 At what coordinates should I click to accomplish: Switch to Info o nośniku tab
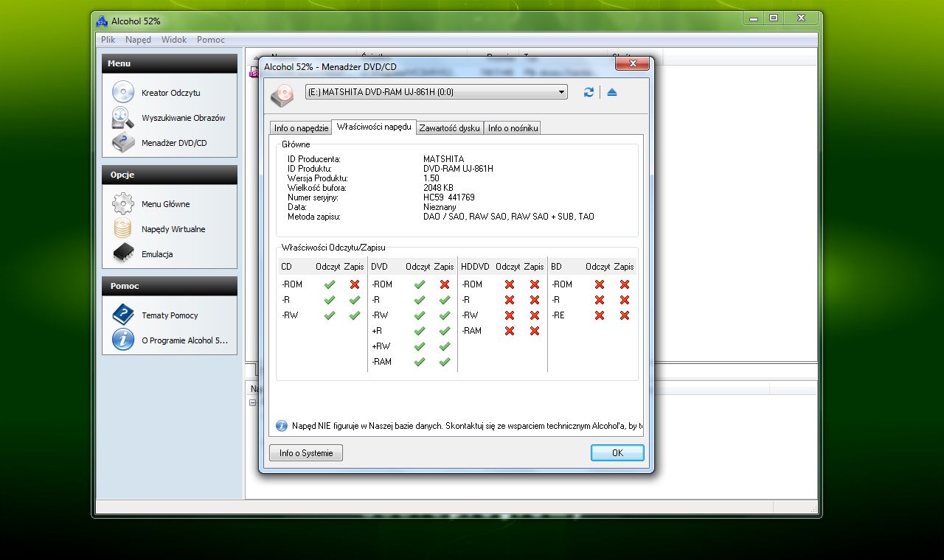[513, 128]
